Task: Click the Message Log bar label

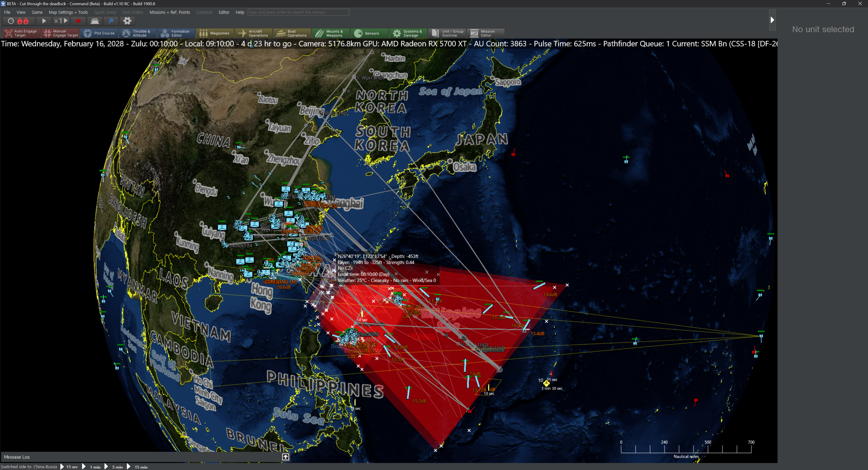Action: (x=17, y=457)
